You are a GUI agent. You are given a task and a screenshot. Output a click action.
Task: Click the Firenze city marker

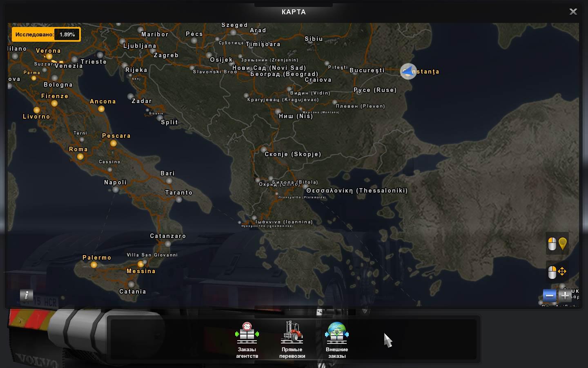(x=54, y=104)
